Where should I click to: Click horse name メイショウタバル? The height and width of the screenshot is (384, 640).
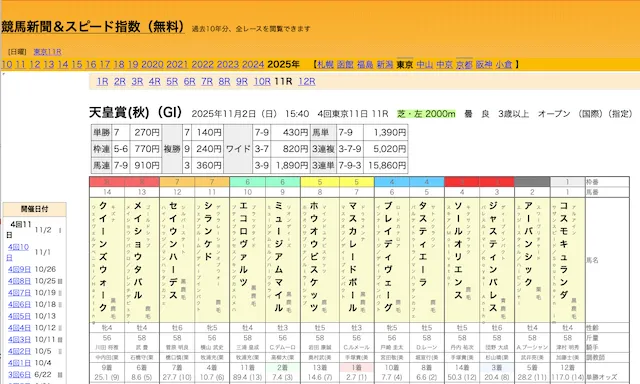click(138, 251)
